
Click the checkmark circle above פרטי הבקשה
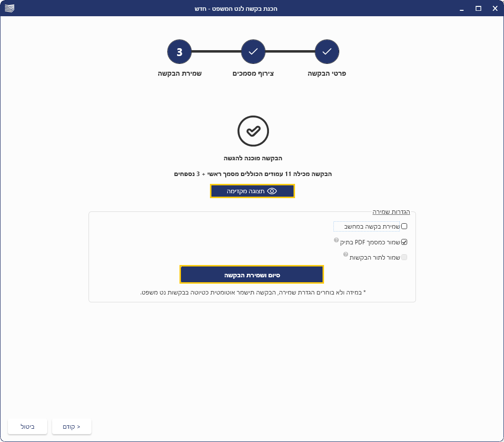tap(327, 52)
